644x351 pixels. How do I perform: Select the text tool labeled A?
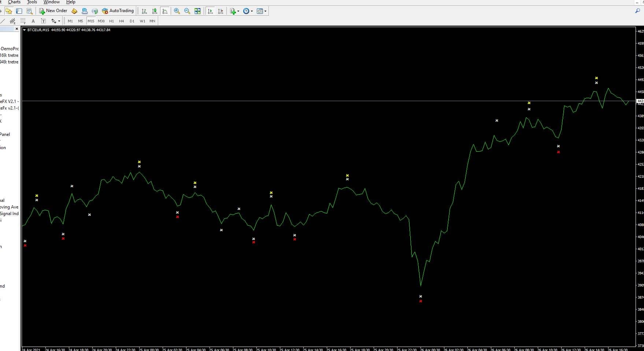pos(33,21)
